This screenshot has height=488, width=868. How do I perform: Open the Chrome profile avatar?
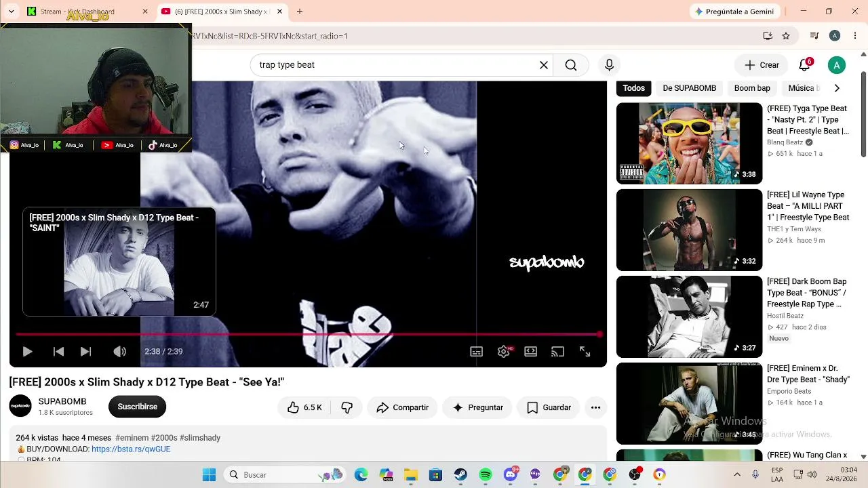coord(835,36)
